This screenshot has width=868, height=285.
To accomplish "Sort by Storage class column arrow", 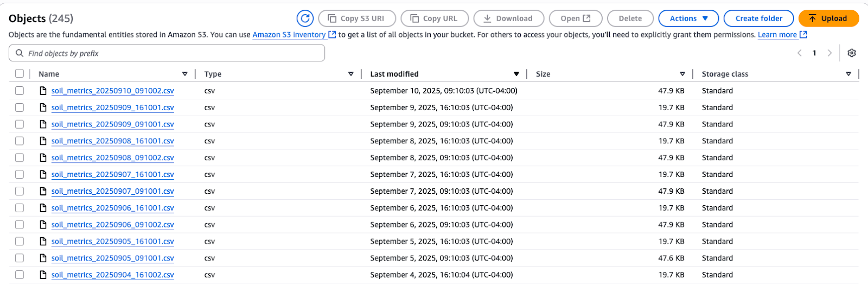I will pos(848,74).
